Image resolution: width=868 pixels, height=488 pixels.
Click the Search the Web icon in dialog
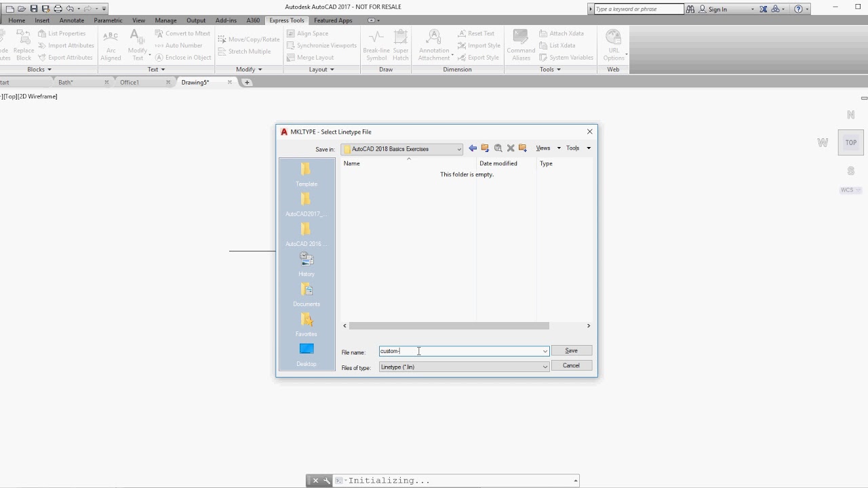pos(498,148)
